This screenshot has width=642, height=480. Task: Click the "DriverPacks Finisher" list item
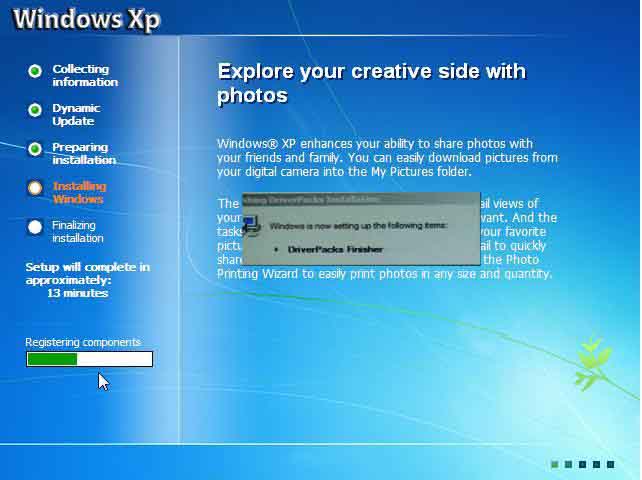335,249
